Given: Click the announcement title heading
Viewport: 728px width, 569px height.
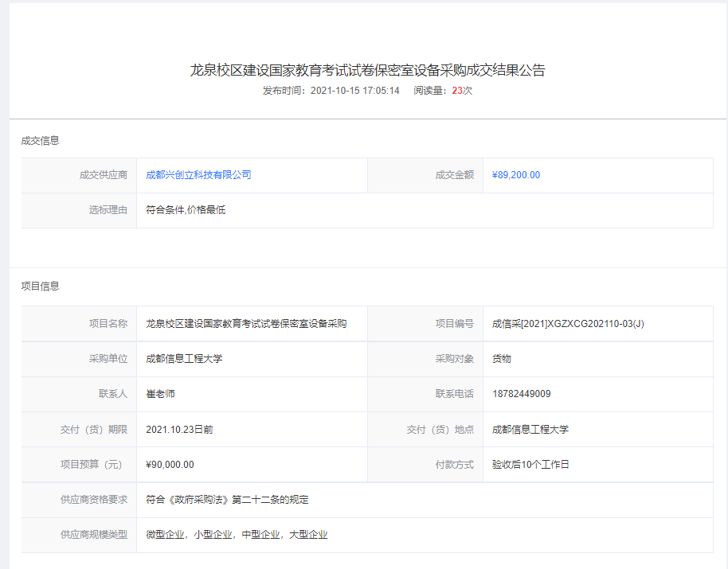Looking at the screenshot, I should 367,70.
